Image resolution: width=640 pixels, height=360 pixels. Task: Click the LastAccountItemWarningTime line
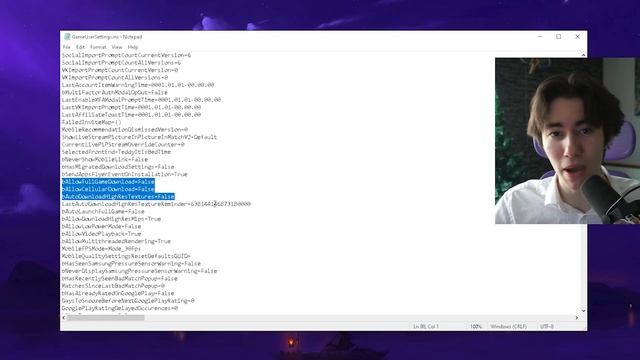[138, 85]
